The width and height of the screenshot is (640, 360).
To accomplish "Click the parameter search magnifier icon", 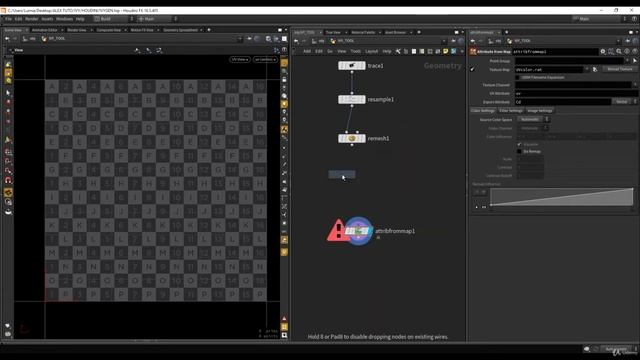I will (x=619, y=51).
